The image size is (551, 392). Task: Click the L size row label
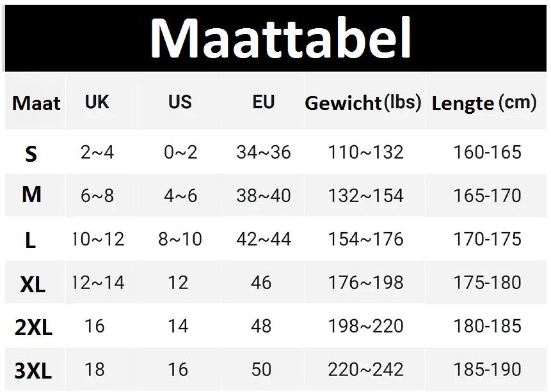[30, 240]
